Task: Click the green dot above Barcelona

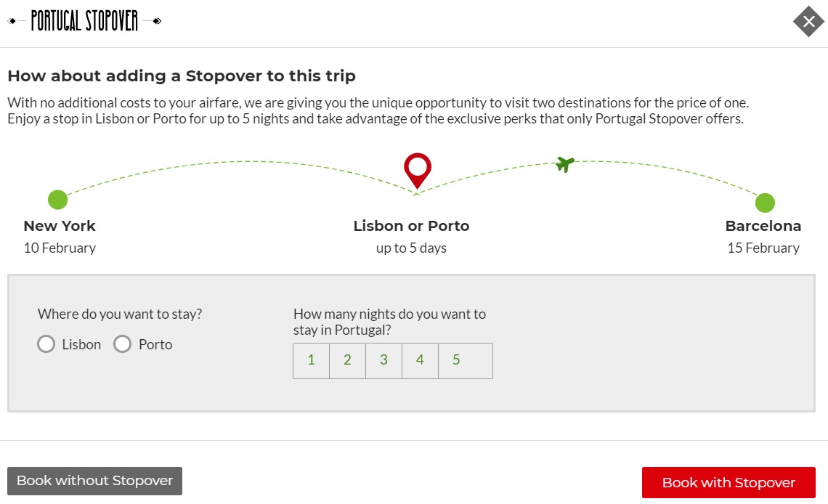Action: [x=764, y=203]
